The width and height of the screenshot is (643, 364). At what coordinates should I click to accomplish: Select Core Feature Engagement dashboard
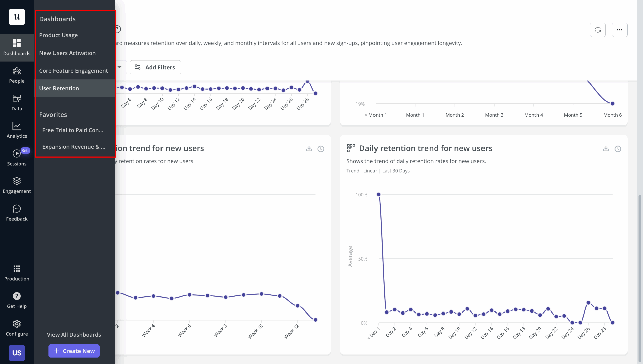pos(73,71)
